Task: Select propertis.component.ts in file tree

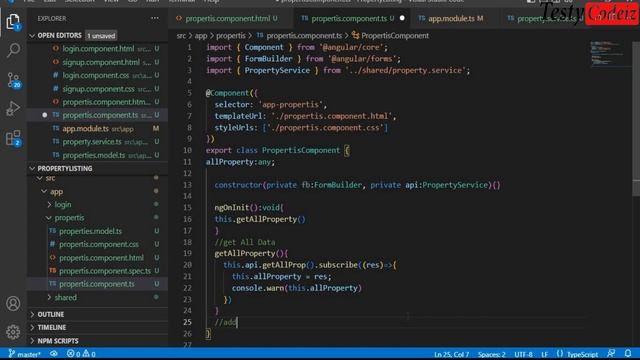Action: [x=97, y=284]
